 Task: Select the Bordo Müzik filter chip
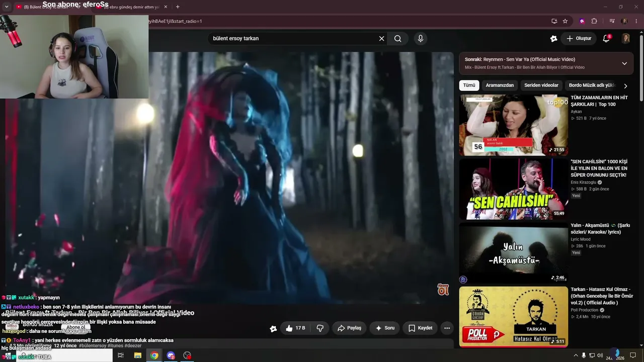[x=592, y=85]
